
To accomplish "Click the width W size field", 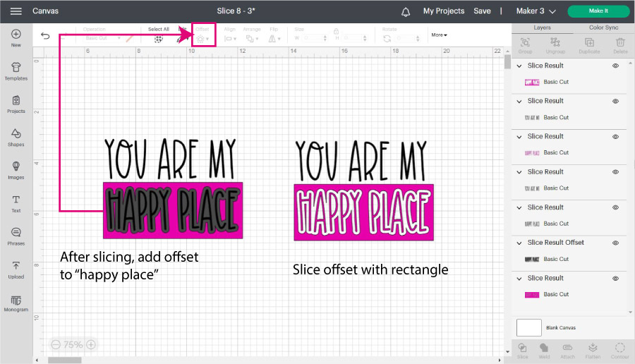I will coord(314,38).
